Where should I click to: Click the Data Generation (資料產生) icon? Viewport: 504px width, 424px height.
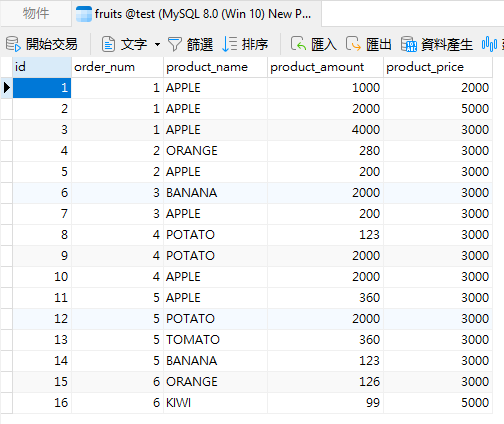409,44
